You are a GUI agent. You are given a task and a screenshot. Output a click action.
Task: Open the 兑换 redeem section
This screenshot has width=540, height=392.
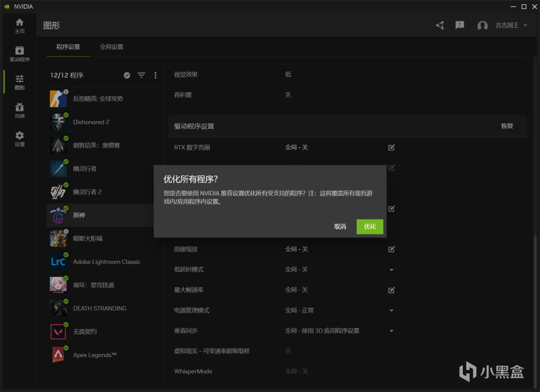click(x=20, y=111)
